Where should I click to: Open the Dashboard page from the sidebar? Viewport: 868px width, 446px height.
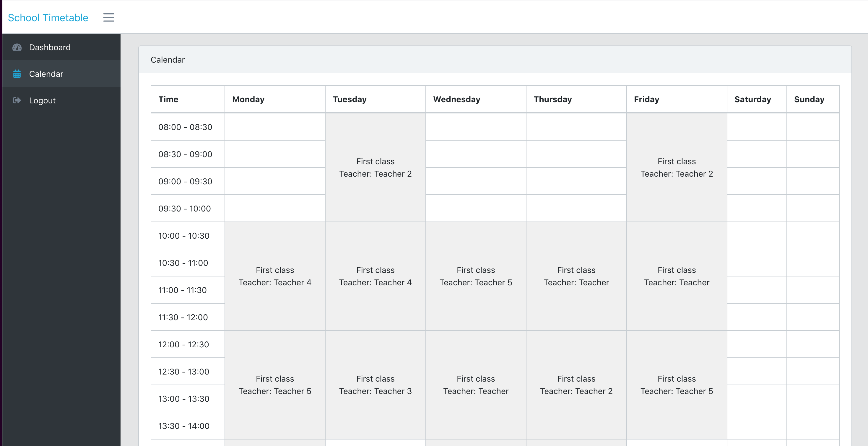[50, 47]
